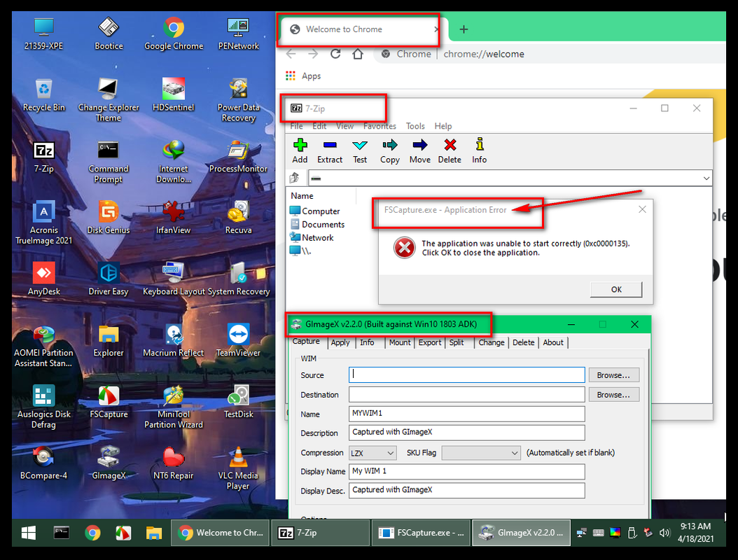Image resolution: width=738 pixels, height=560 pixels.
Task: Select the Macrium Reflect desktop icon
Action: 173,339
